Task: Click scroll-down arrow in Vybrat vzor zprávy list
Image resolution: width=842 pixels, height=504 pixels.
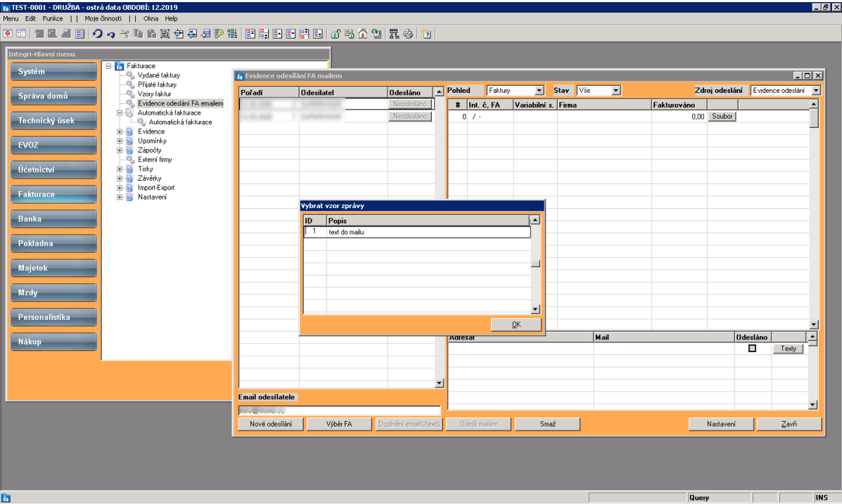Action: 535,309
